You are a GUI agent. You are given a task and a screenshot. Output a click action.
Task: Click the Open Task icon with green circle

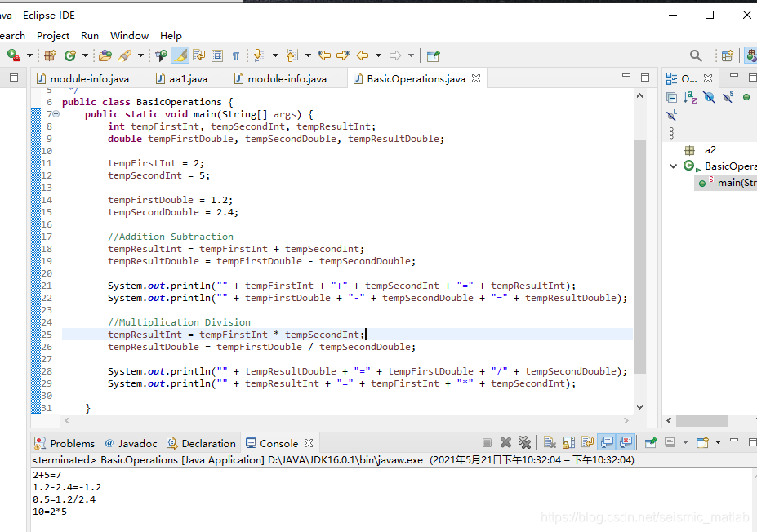click(161, 55)
